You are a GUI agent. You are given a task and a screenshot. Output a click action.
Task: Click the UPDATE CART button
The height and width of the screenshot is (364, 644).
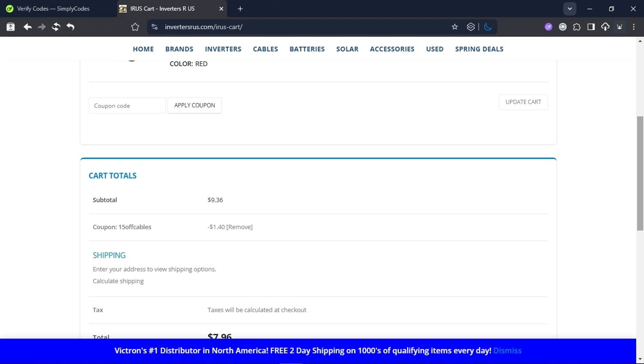coord(523,102)
